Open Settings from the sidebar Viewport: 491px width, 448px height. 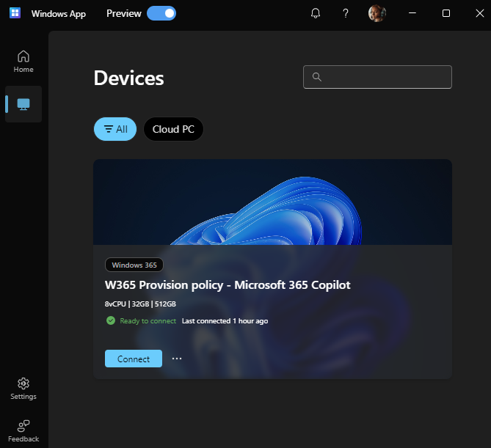[23, 389]
